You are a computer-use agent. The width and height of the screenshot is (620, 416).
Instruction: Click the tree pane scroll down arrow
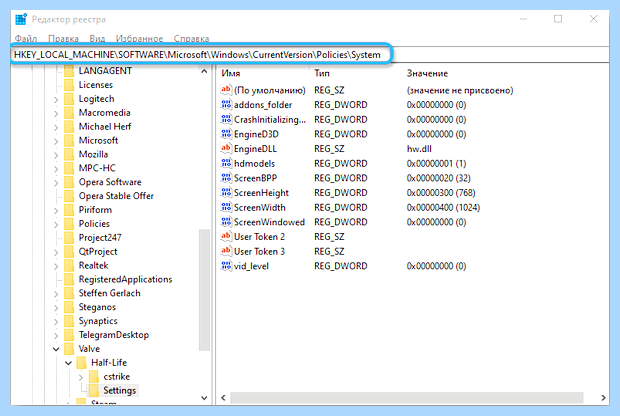coord(204,398)
